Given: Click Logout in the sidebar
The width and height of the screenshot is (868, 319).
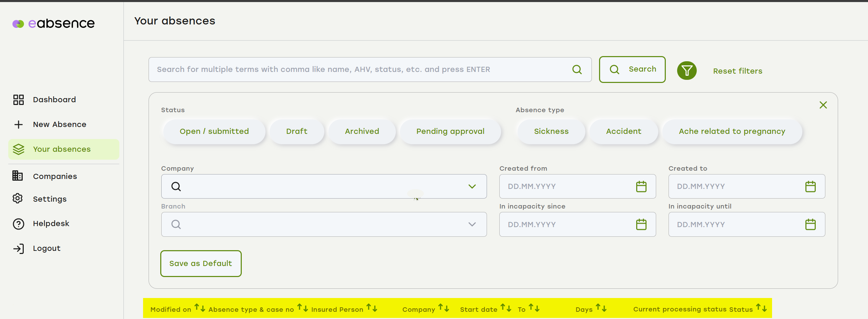Looking at the screenshot, I should point(47,248).
